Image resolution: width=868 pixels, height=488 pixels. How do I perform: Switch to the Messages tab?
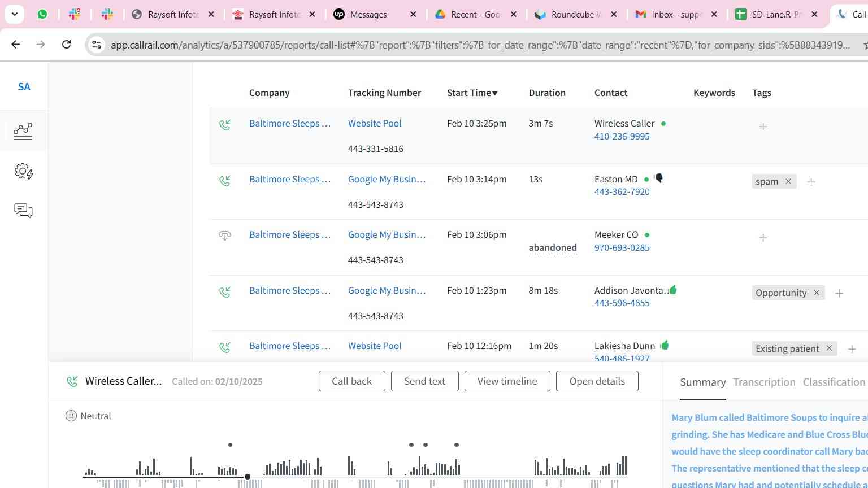pyautogui.click(x=375, y=14)
